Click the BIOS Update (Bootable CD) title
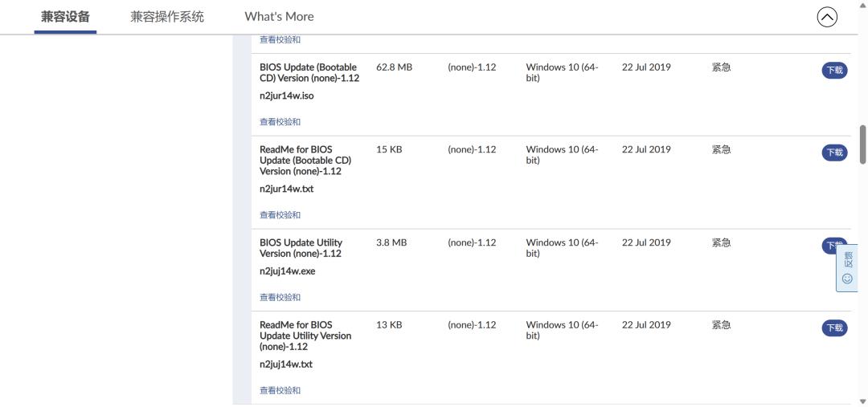This screenshot has height=407, width=868. point(309,73)
